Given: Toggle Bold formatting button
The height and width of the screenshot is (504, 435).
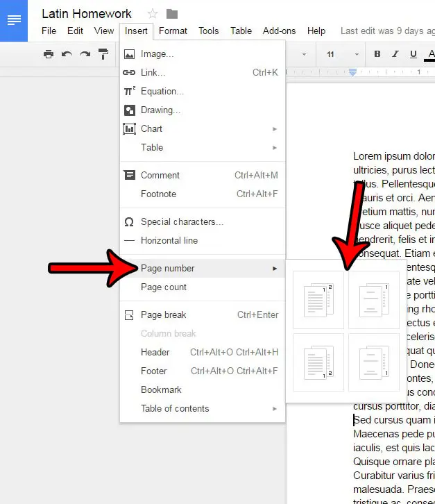Looking at the screenshot, I should (377, 54).
